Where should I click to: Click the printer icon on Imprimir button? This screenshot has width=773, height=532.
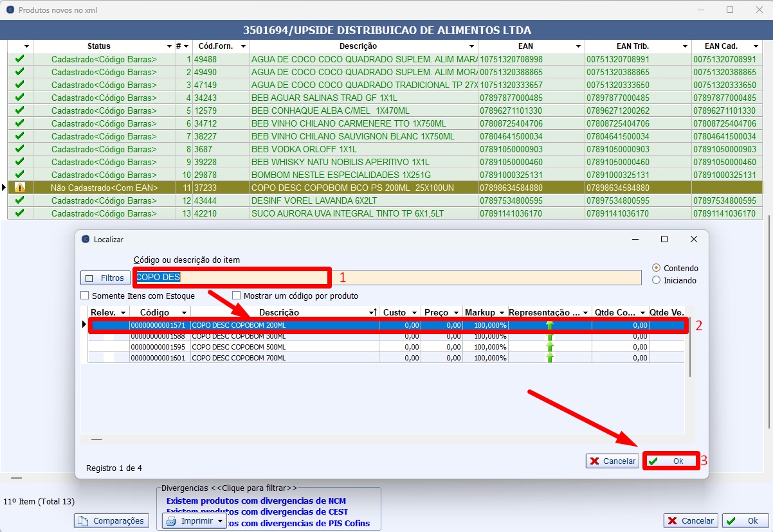[171, 521]
